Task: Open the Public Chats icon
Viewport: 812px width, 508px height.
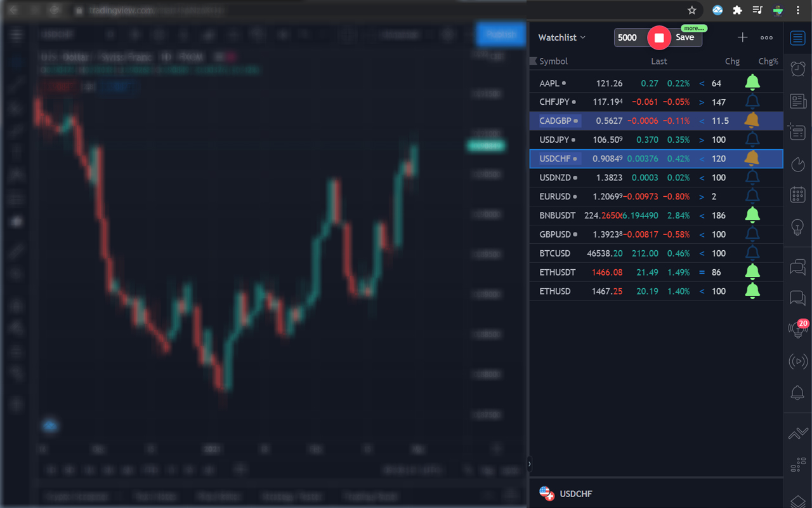Action: 797,267
